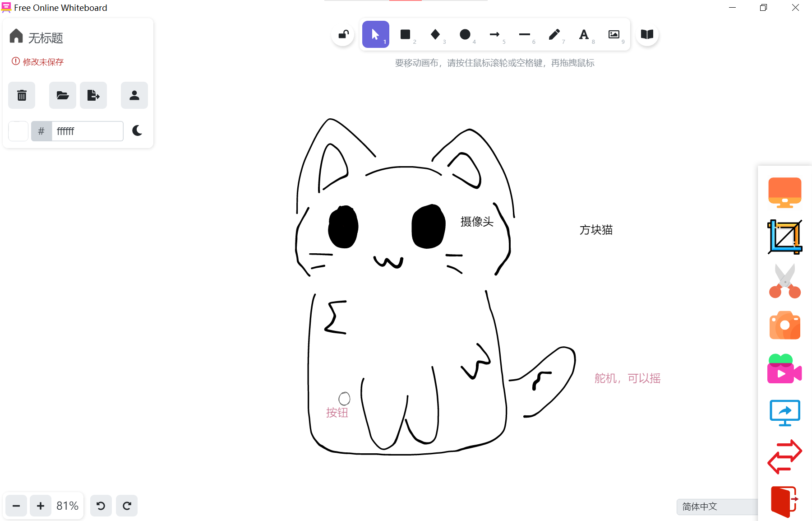Select the Text tool
The height and width of the screenshot is (521, 812).
pos(584,34)
